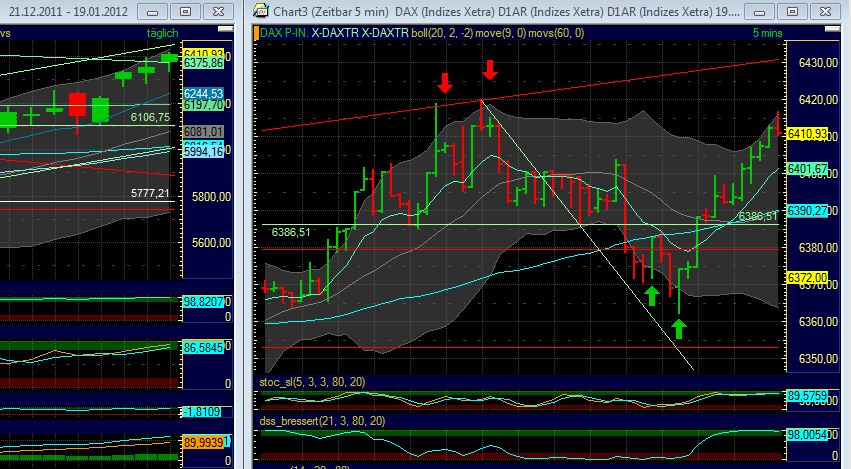Image resolution: width=851 pixels, height=469 pixels.
Task: Click the cyan 6390,27 price tag
Action: (808, 211)
